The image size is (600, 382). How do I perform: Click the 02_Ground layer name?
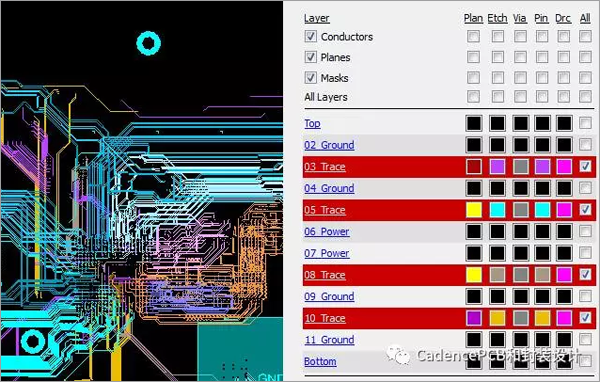329,145
